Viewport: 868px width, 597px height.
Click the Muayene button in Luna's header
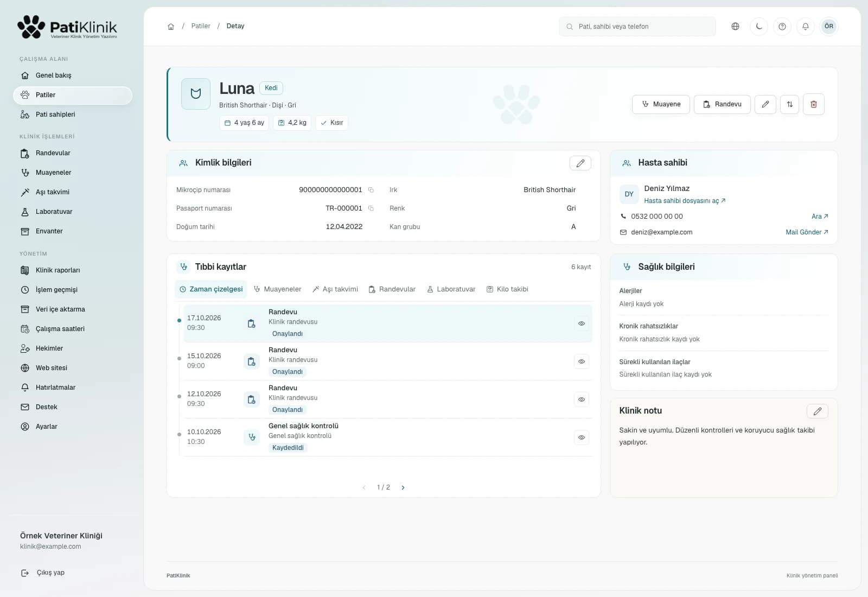pos(661,104)
